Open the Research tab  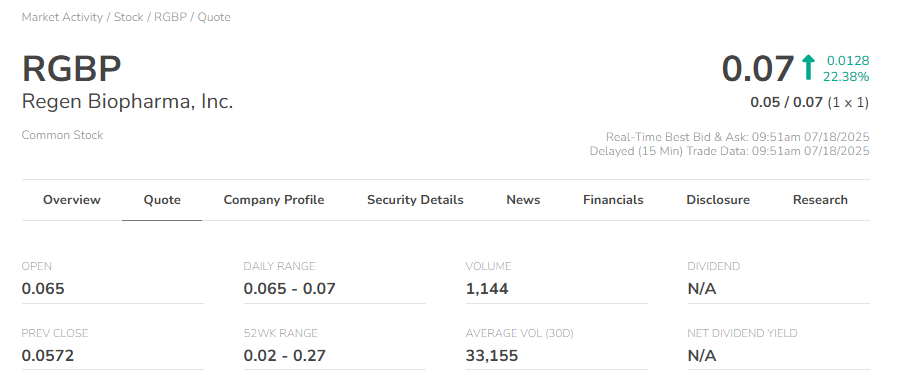820,200
